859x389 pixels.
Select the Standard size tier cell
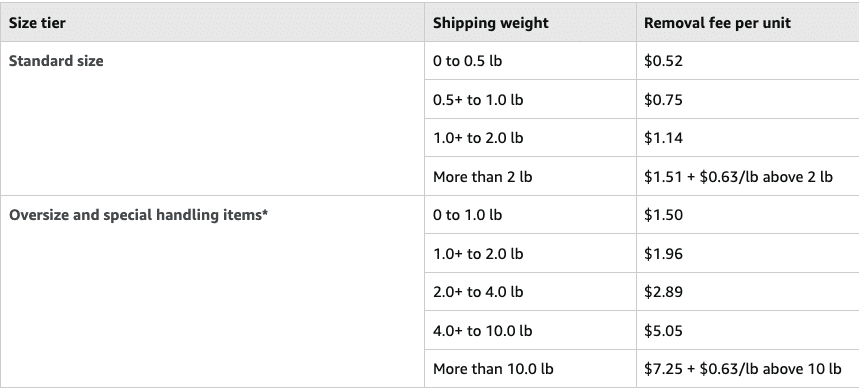[x=212, y=118]
